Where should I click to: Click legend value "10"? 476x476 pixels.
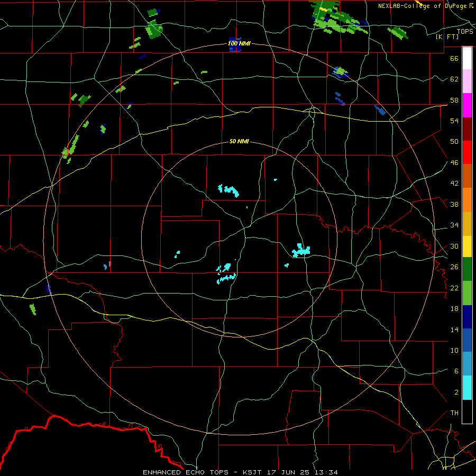coord(454,350)
